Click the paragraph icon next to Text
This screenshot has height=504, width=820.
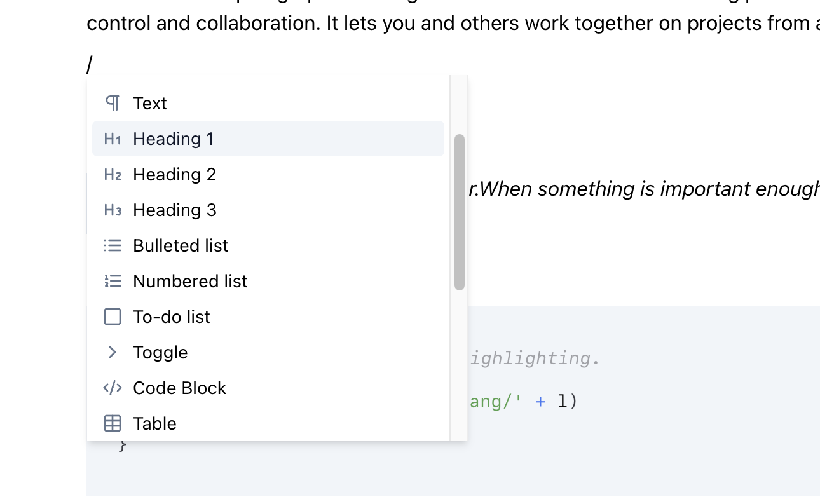[113, 103]
